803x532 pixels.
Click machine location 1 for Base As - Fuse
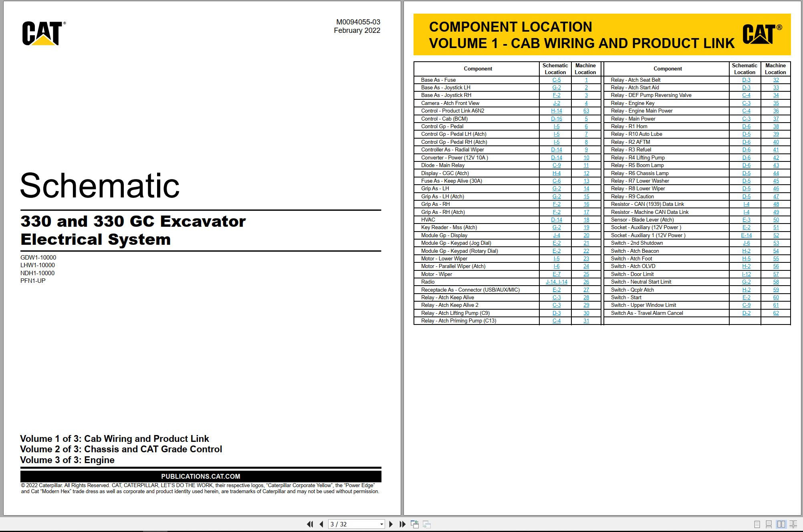[586, 80]
